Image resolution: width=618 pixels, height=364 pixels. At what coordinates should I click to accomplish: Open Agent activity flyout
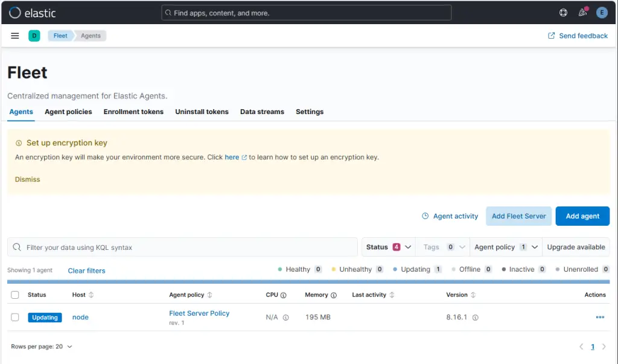point(450,216)
